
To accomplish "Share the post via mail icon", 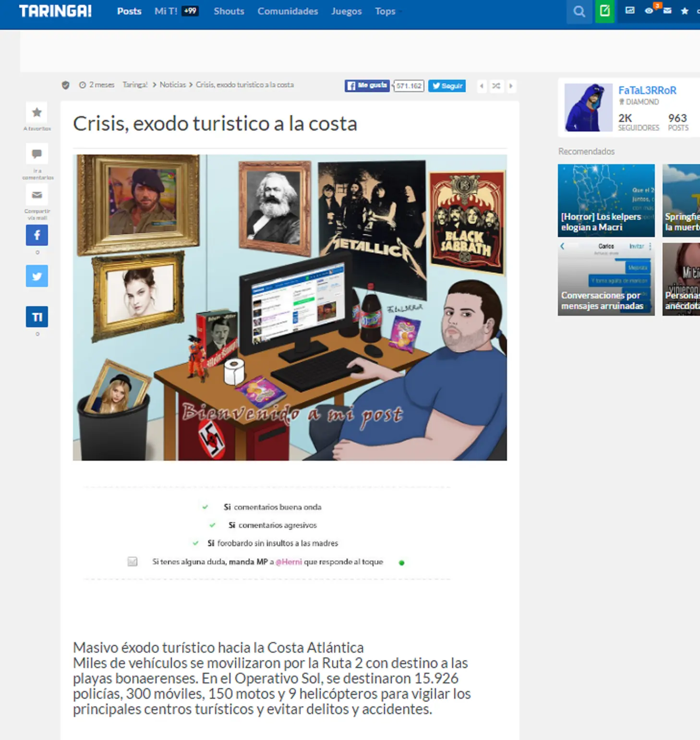I will (x=36, y=195).
